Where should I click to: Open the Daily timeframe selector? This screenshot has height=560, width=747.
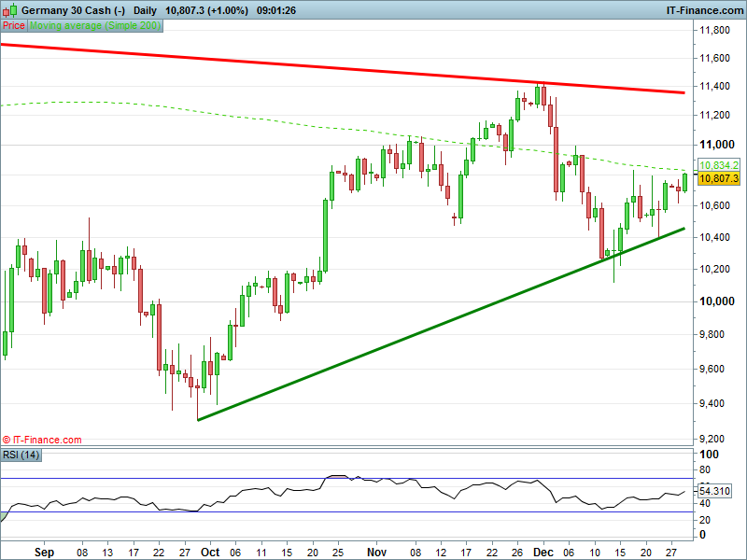[x=145, y=9]
